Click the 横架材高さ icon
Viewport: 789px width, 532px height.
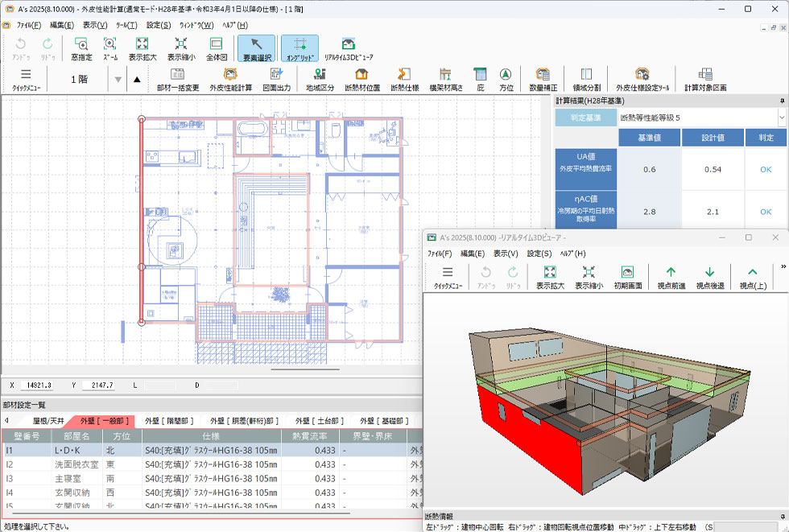click(446, 80)
